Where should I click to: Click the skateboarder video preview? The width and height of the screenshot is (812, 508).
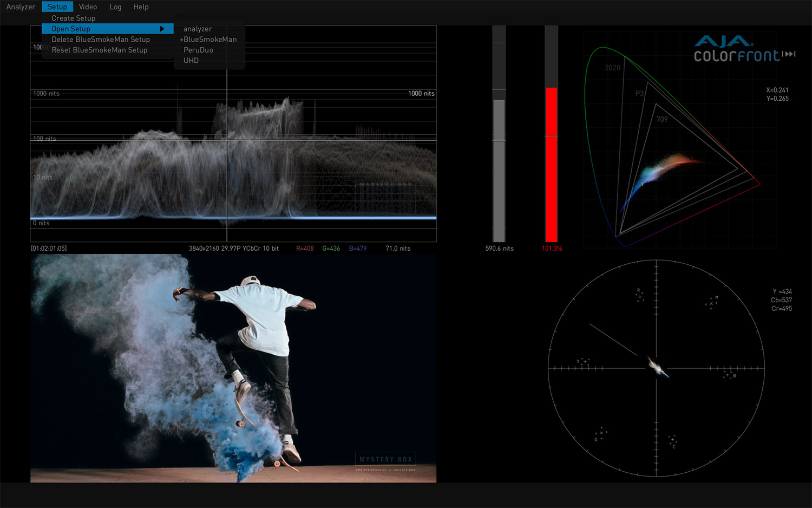(x=233, y=368)
